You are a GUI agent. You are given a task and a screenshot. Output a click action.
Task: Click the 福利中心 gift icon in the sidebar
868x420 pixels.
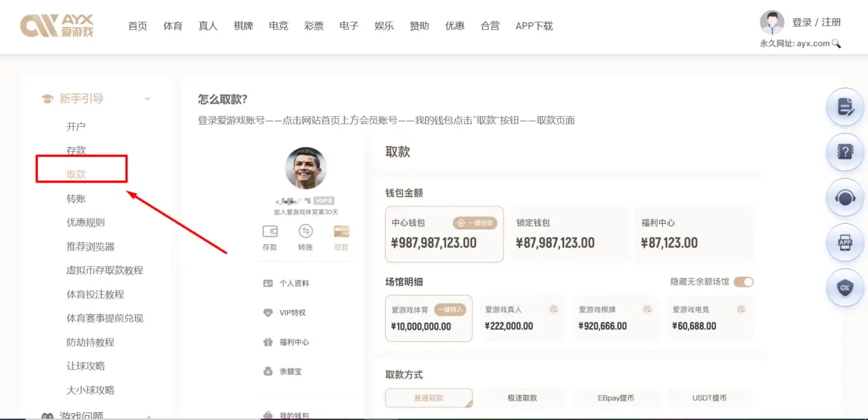(x=268, y=342)
